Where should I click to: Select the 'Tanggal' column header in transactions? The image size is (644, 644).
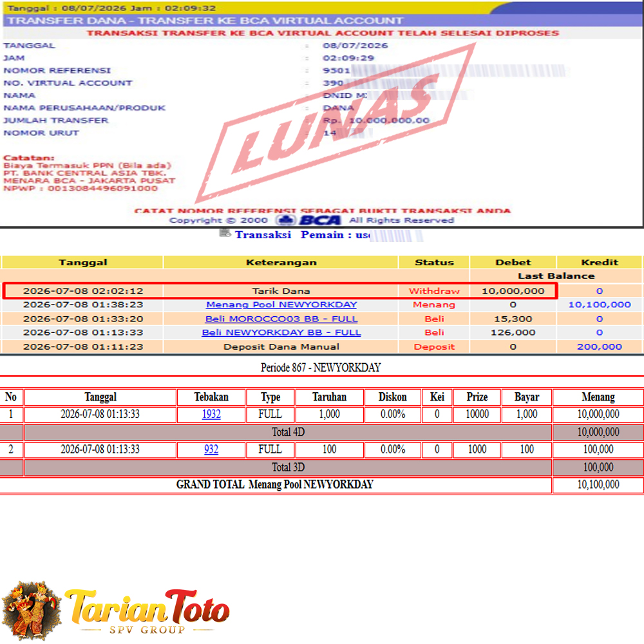[x=83, y=263]
